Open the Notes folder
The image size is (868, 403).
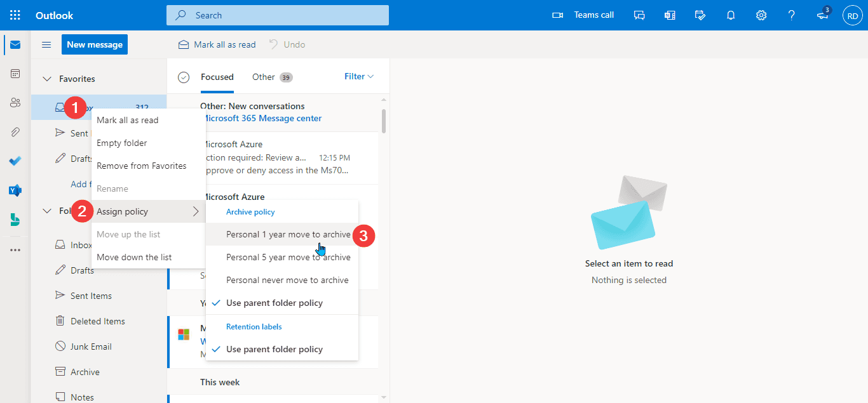point(98,397)
